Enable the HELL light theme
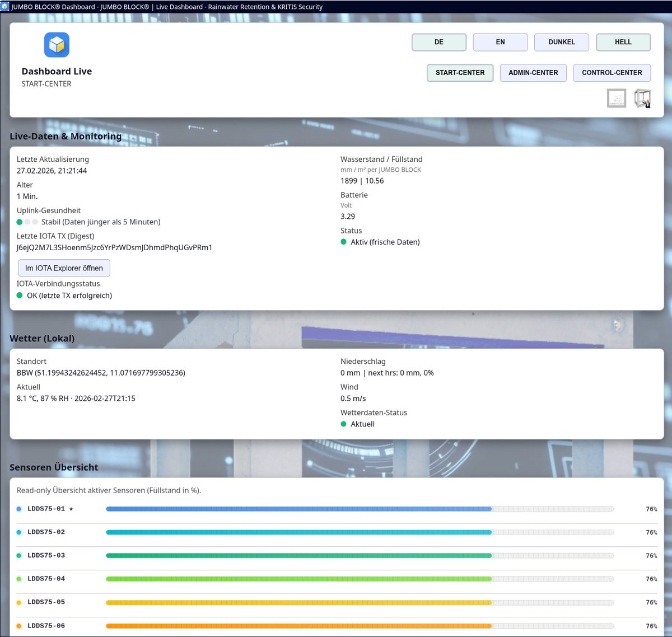 (623, 42)
